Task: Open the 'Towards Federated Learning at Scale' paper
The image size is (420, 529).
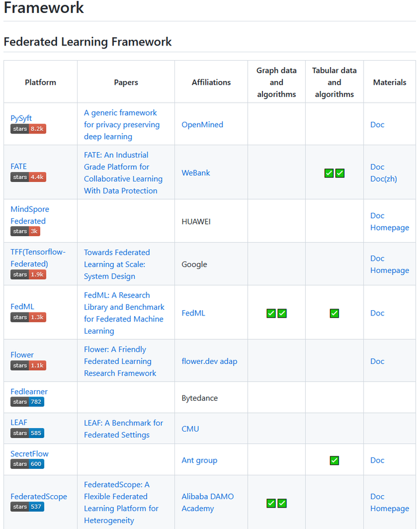Action: 117,265
